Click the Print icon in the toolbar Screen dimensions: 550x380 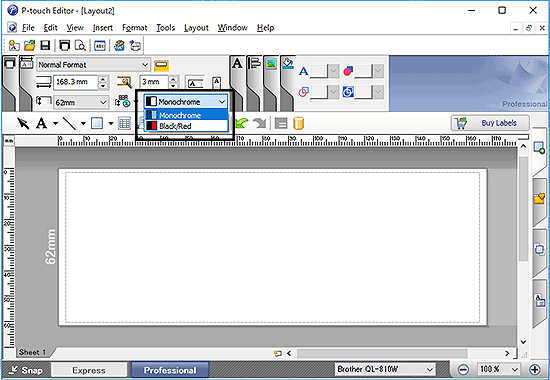(x=65, y=45)
